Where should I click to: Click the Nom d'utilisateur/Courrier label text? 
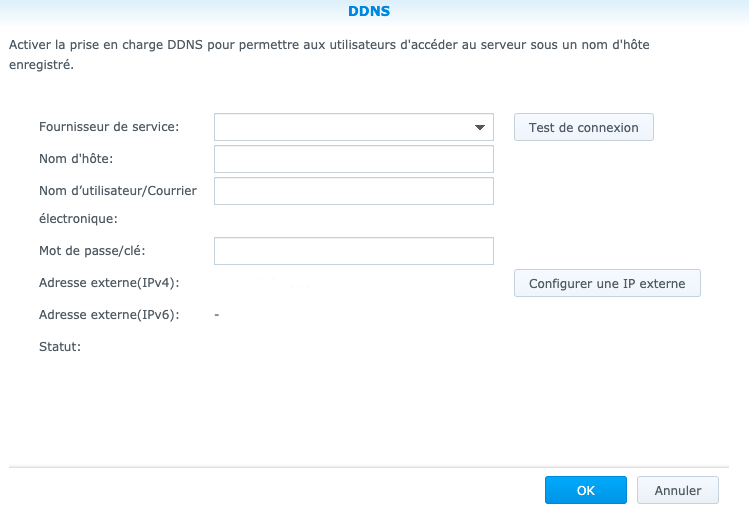[x=118, y=191]
